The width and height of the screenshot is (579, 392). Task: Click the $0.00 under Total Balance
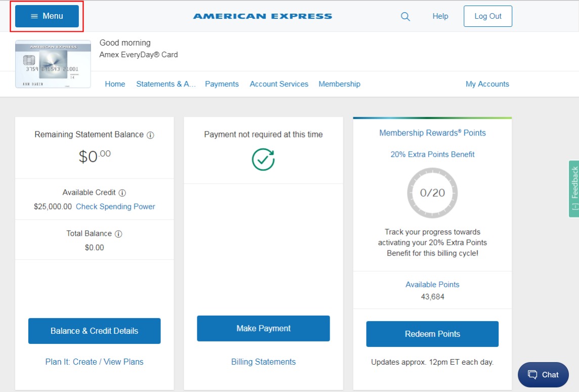tap(95, 247)
